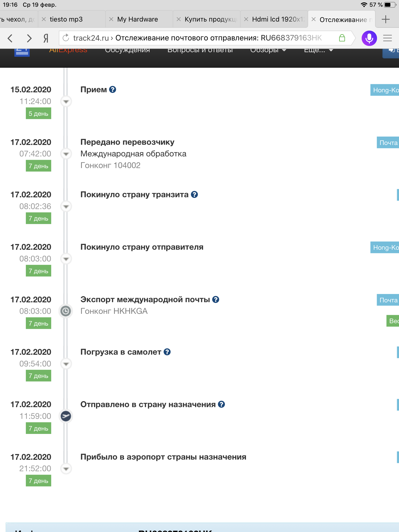The width and height of the screenshot is (399, 532).
Task: Expand the 15.02.2020 Прием timeline entry
Action: 66,101
